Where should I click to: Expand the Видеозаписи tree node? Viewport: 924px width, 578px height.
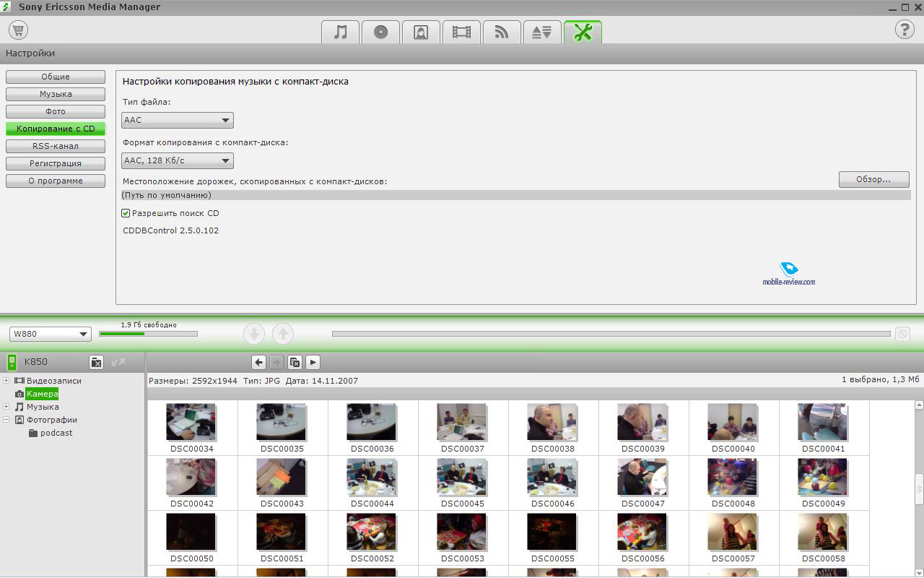(6, 381)
